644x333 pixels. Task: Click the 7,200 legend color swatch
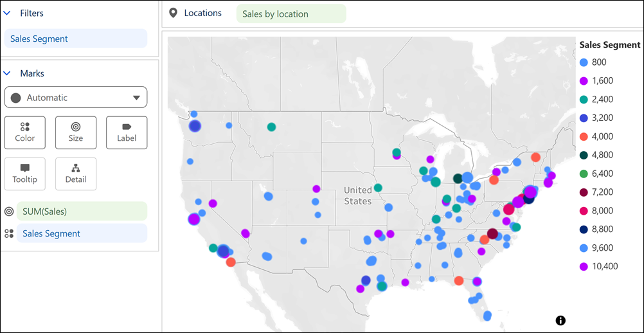(x=583, y=192)
